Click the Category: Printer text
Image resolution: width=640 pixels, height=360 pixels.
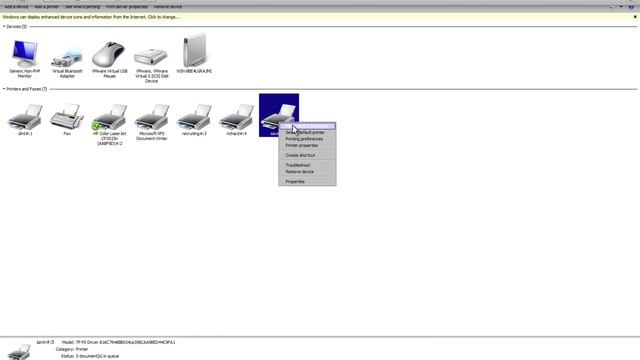(72, 349)
